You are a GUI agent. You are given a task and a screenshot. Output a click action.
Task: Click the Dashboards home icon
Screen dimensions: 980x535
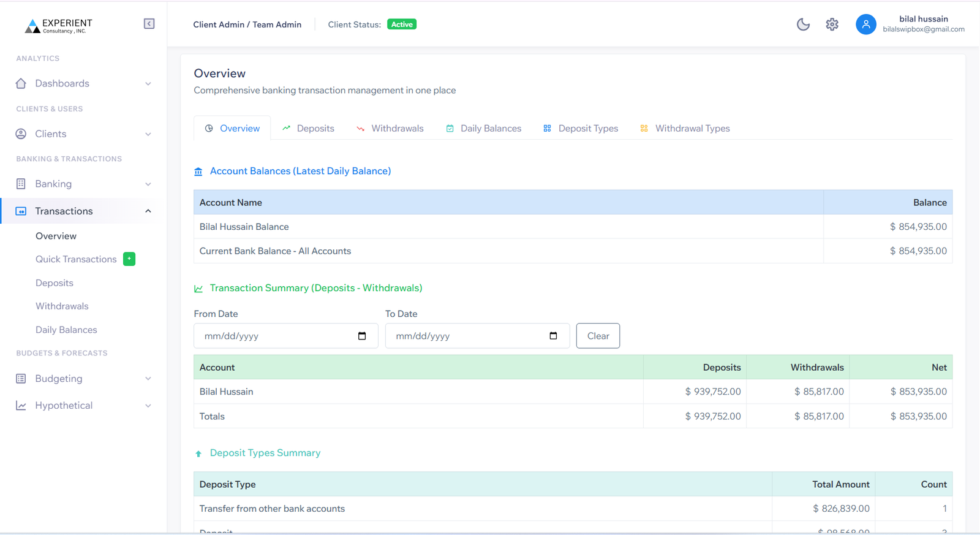click(21, 83)
